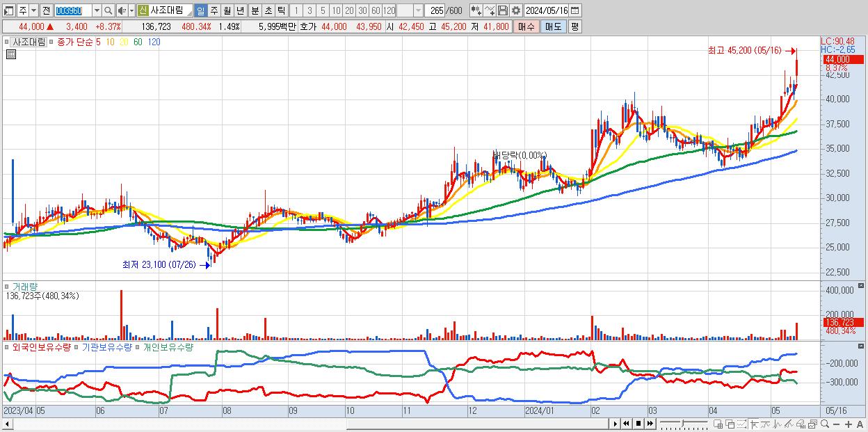868x432 pixels.
Task: Click the overlapping windows icon in bottom toolbar
Action: click(730, 424)
